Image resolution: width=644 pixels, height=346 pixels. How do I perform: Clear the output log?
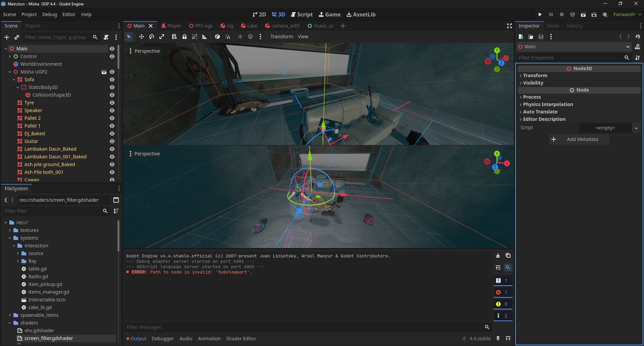498,256
